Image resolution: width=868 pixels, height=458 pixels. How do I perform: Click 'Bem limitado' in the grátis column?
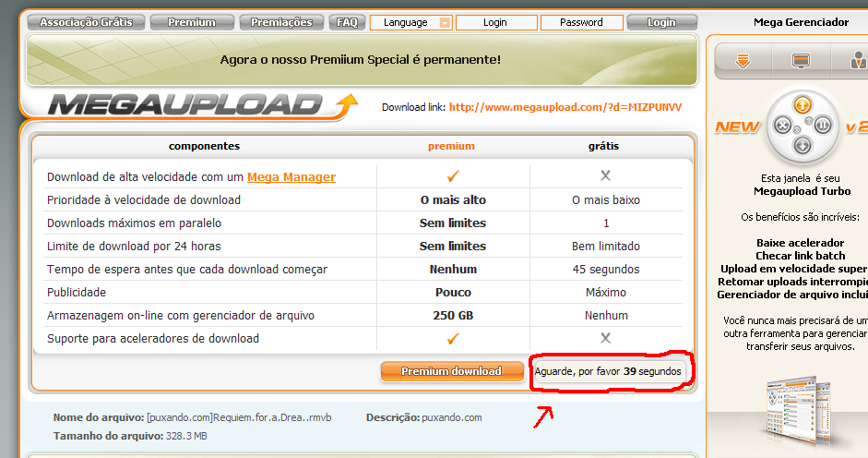coord(606,247)
